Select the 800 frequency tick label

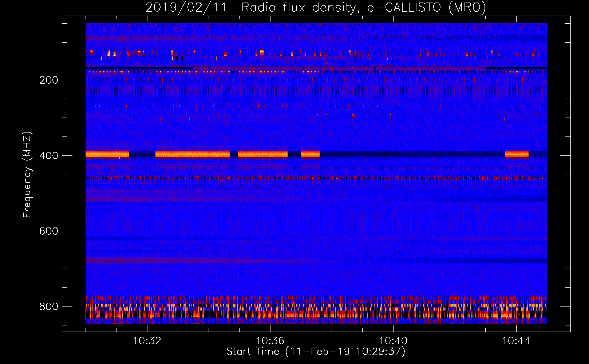[49, 306]
